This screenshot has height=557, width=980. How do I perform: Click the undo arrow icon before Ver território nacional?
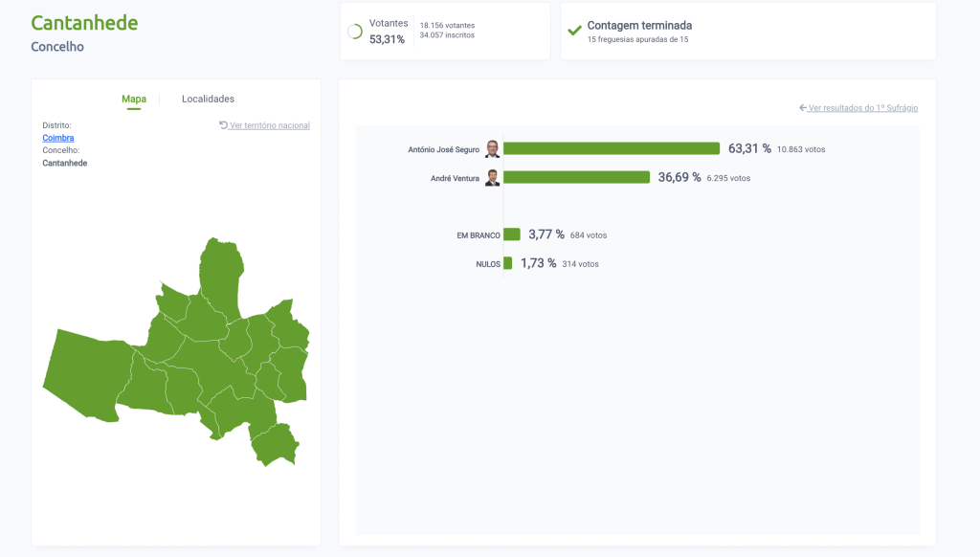(x=223, y=124)
